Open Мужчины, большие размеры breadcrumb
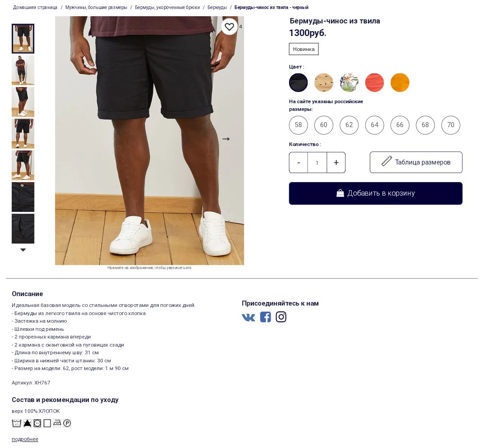This screenshot has width=487, height=448. pyautogui.click(x=96, y=8)
